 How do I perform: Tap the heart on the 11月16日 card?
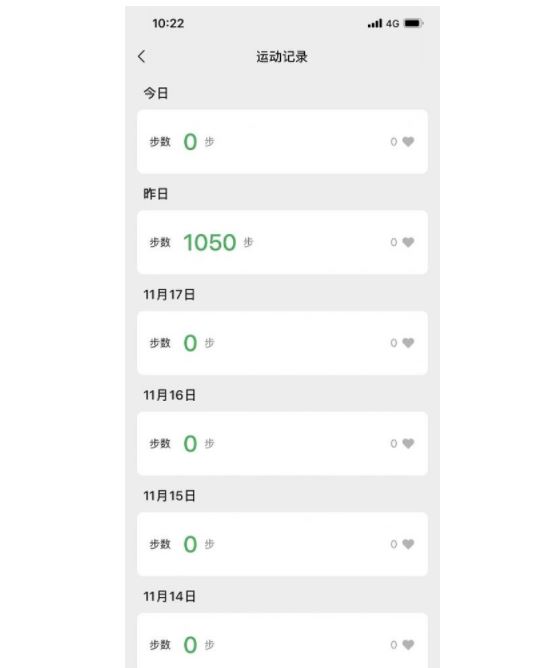click(408, 443)
